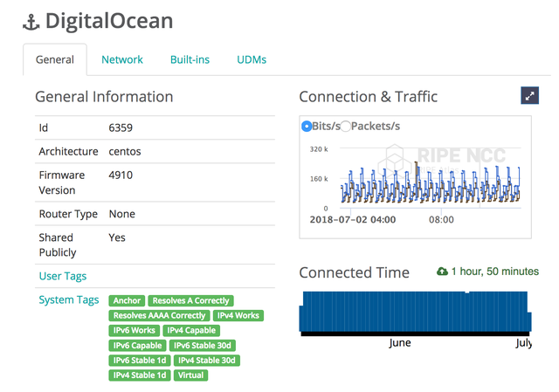Click the IPv4 Stable 1d tag
Screen dimensions: 559x392
140,375
